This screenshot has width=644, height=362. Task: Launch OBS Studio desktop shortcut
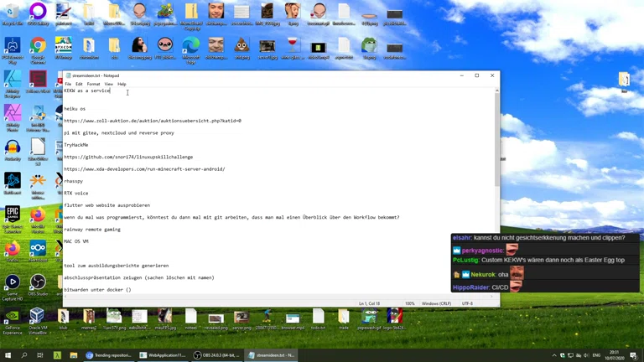pyautogui.click(x=38, y=283)
